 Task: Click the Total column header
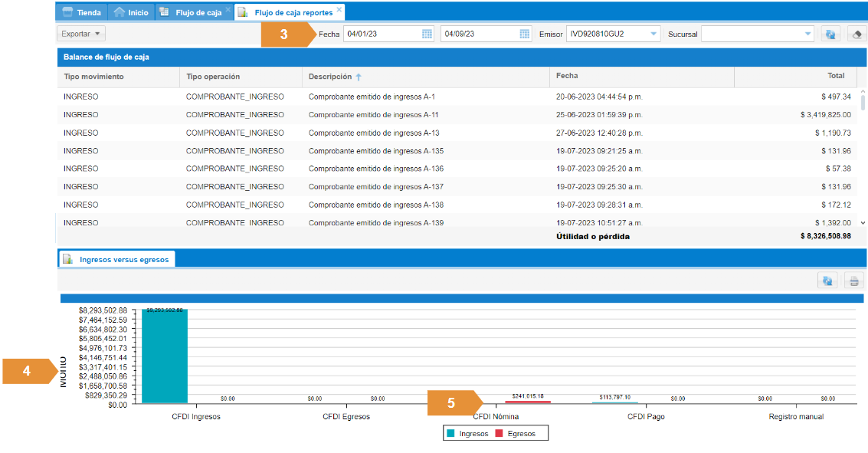click(835, 76)
